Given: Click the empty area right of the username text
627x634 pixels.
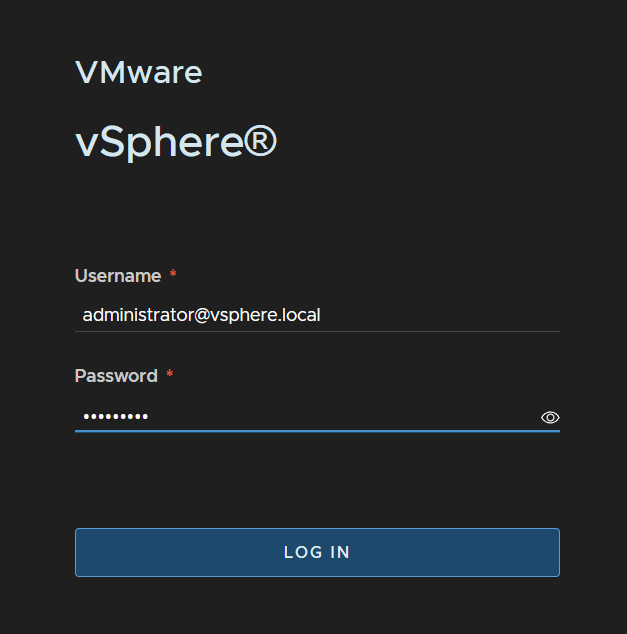Looking at the screenshot, I should (440, 315).
